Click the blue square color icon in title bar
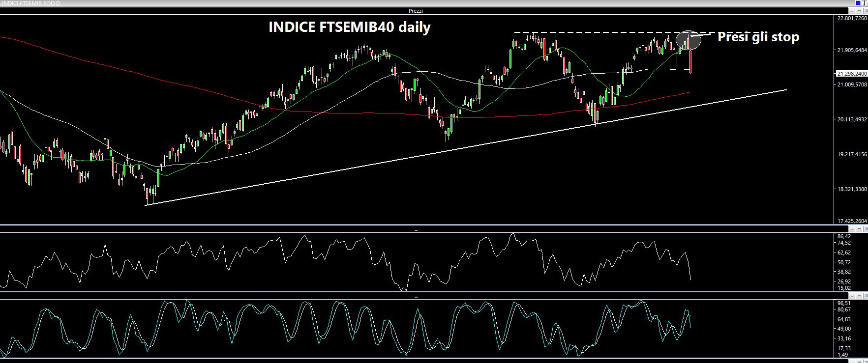This screenshot has height=363, width=868. click(859, 2)
